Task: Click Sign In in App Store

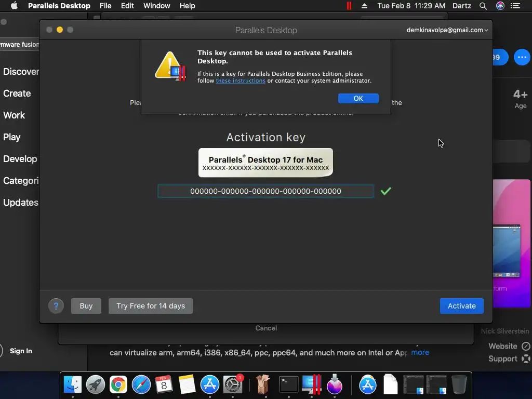Action: click(21, 351)
